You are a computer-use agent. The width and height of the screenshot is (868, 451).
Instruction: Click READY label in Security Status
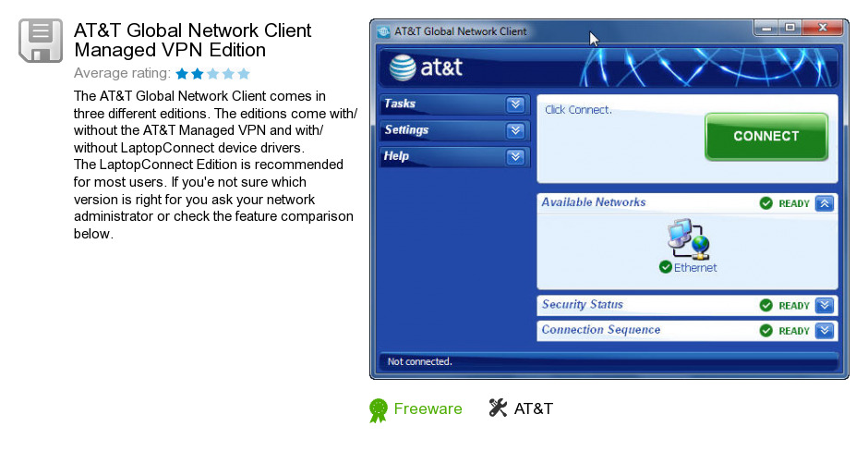click(x=794, y=306)
